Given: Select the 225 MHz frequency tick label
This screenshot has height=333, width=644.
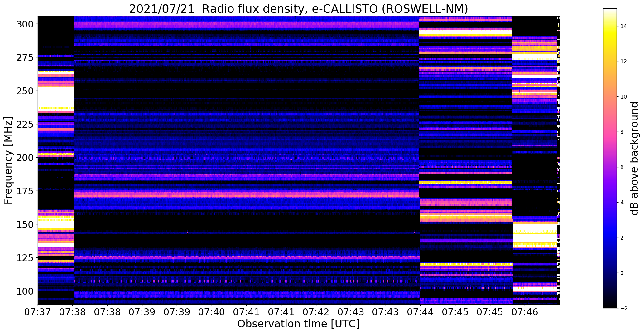Looking at the screenshot, I should pos(26,124).
